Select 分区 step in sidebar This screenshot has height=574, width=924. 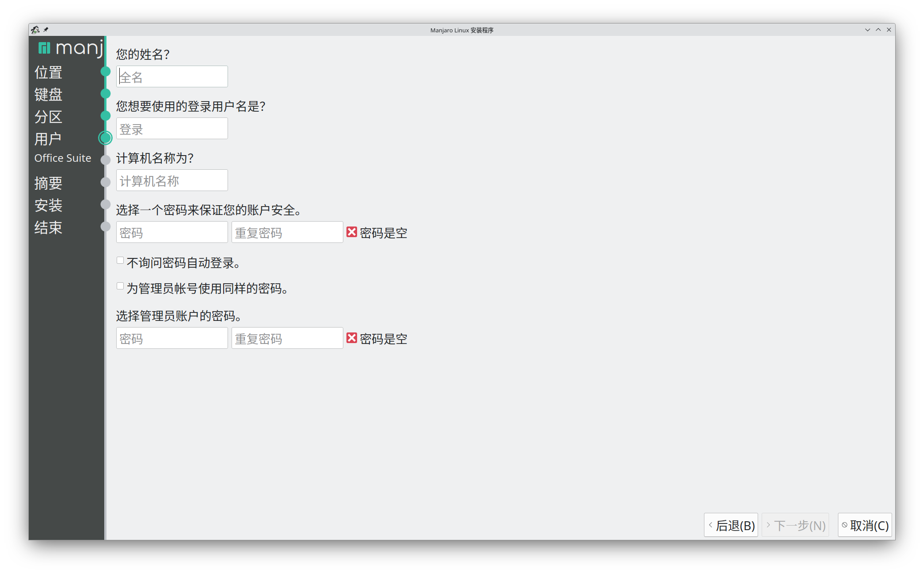point(48,117)
